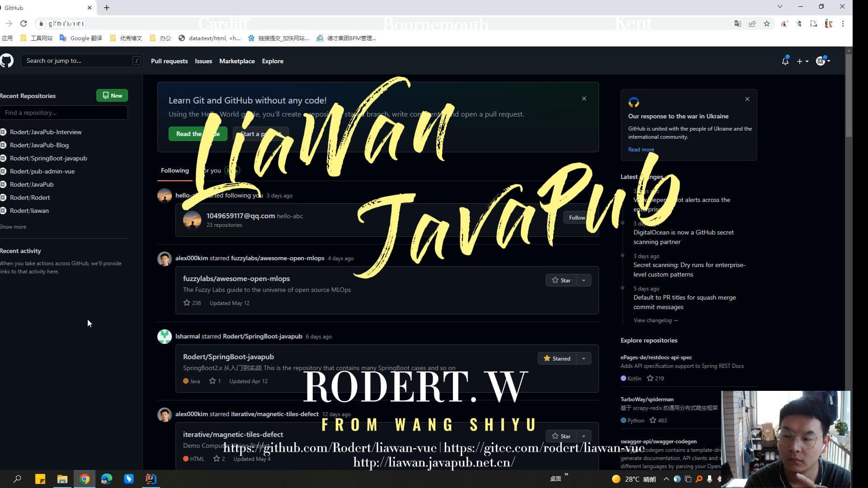This screenshot has height=488, width=868.
Task: Star the fuzzylabs/awesome-open-mlops repository
Action: (561, 281)
